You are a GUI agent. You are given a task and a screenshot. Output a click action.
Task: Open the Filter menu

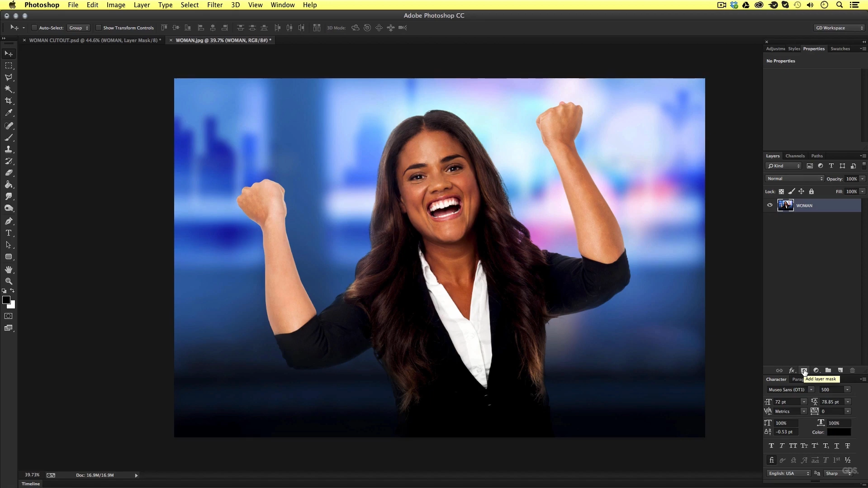click(214, 5)
